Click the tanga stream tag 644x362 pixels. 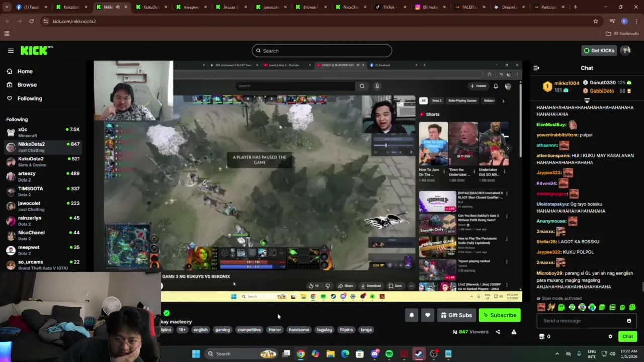pos(366,330)
